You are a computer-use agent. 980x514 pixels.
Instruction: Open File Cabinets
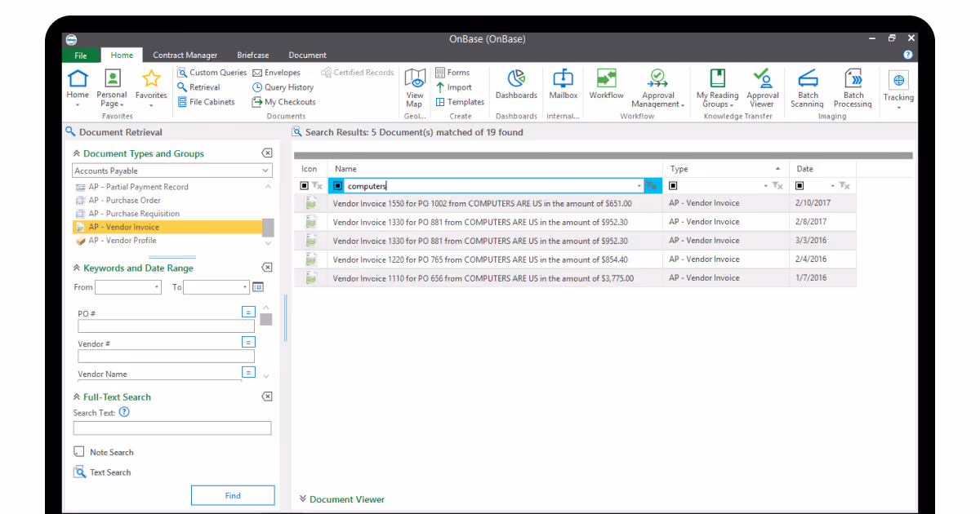(x=206, y=102)
